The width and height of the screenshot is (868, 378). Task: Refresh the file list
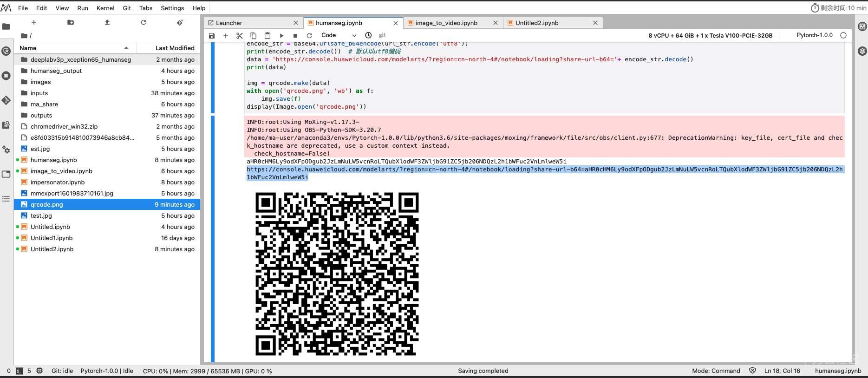[x=144, y=22]
